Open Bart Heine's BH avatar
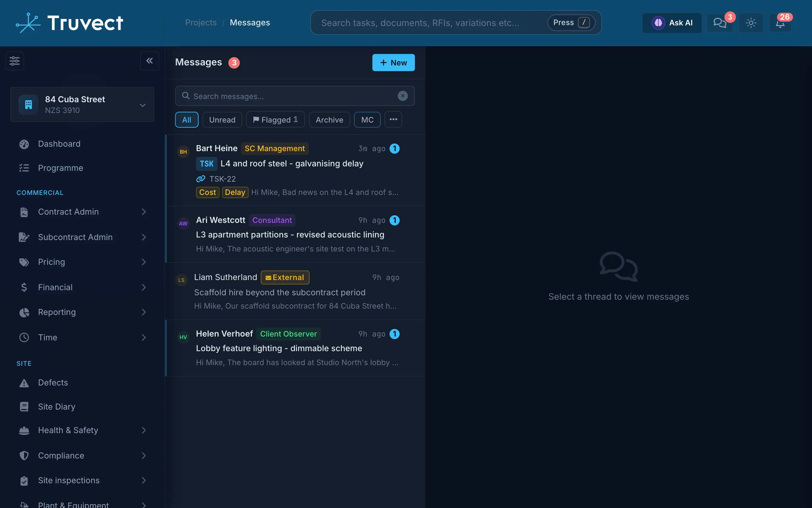The image size is (812, 508). 183,152
